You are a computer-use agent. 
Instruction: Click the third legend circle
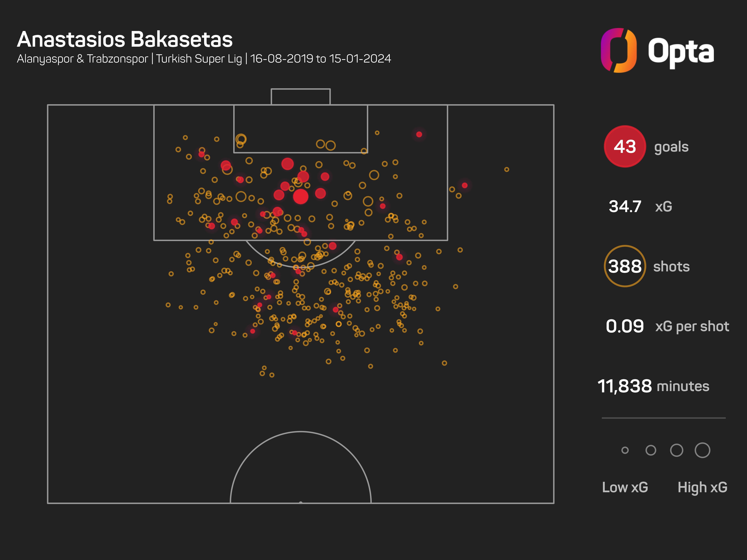click(676, 450)
